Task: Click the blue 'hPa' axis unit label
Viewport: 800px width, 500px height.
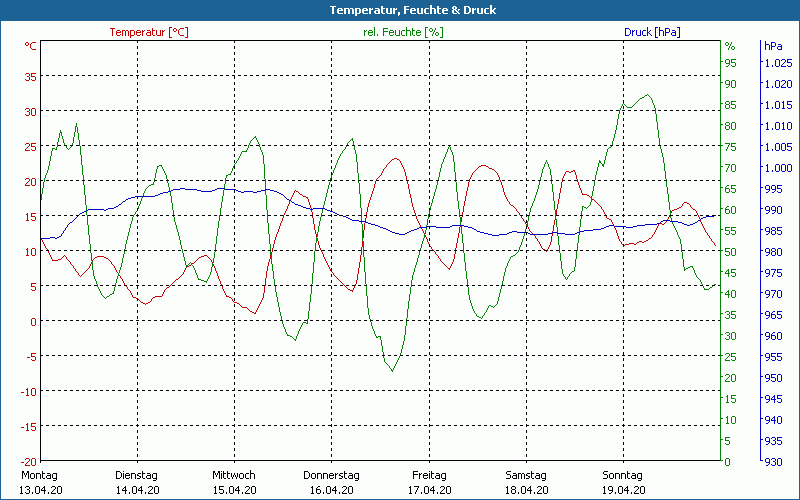Action: [773, 46]
